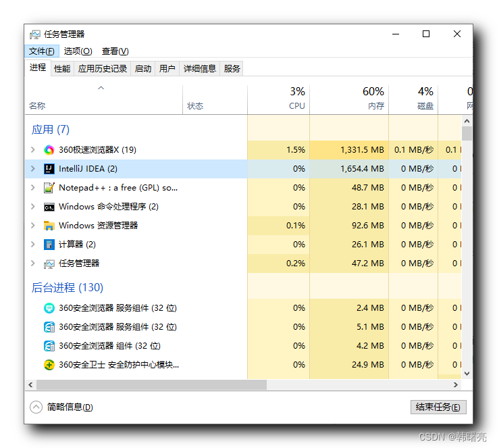497x448 pixels.
Task: Expand the Notepad++ process group
Action: tap(32, 188)
